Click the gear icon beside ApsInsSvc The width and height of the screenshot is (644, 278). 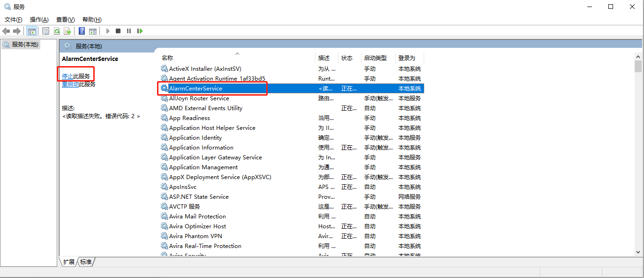click(164, 187)
